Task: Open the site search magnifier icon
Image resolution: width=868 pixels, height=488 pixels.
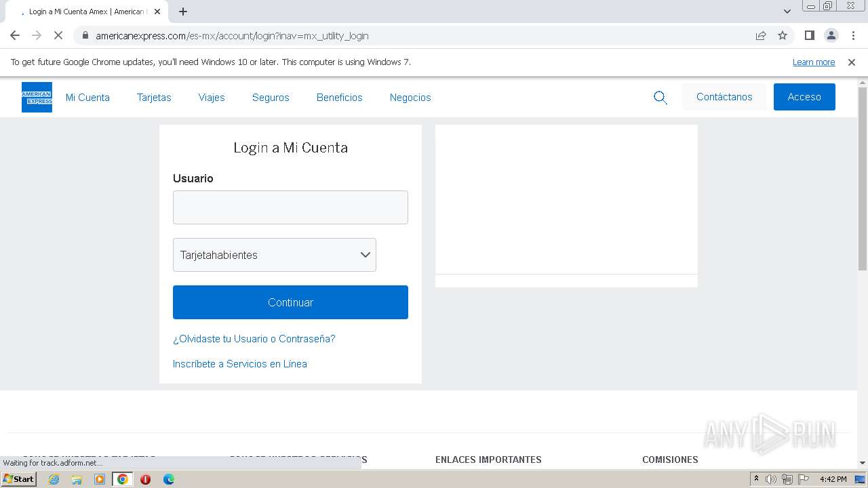Action: pyautogui.click(x=660, y=98)
